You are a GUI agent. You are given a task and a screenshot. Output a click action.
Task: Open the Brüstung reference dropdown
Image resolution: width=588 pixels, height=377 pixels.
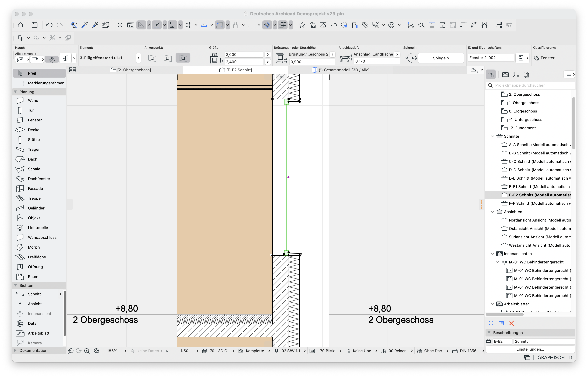[x=332, y=54]
